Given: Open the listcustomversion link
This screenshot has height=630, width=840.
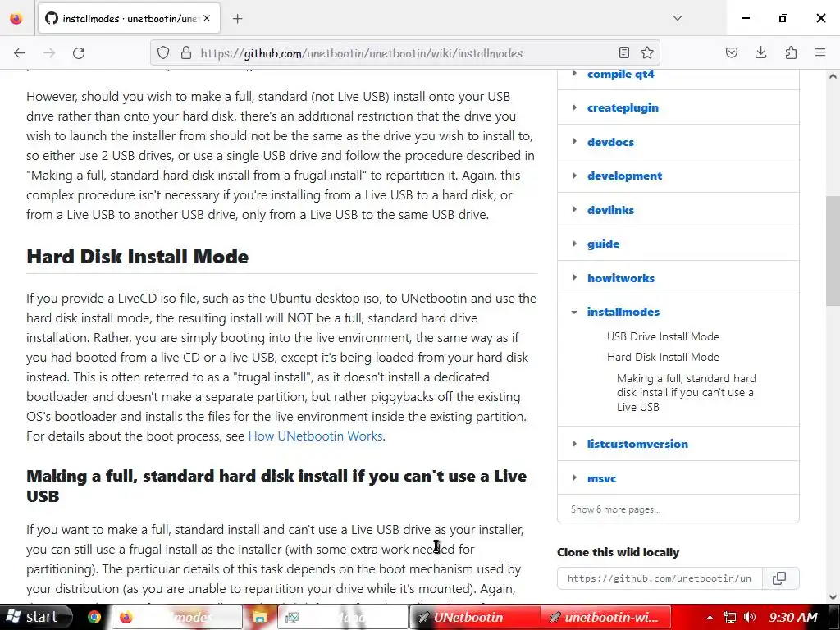Looking at the screenshot, I should pos(637,444).
